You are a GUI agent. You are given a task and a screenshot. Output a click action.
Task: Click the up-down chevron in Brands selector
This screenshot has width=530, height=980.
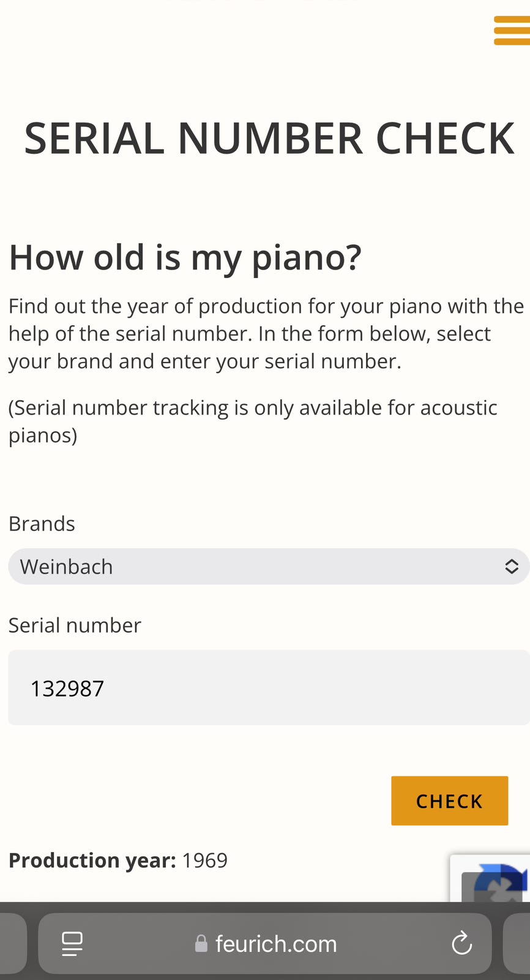point(512,567)
